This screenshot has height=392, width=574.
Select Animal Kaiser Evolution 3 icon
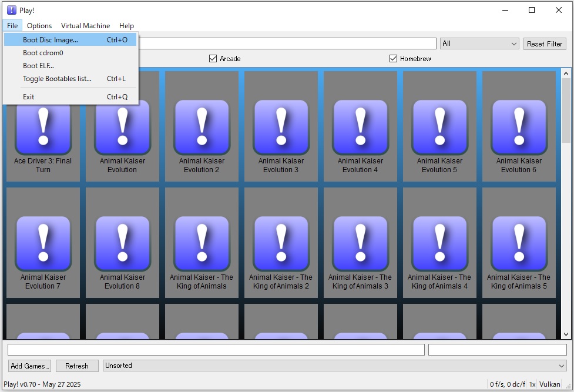[281, 126]
